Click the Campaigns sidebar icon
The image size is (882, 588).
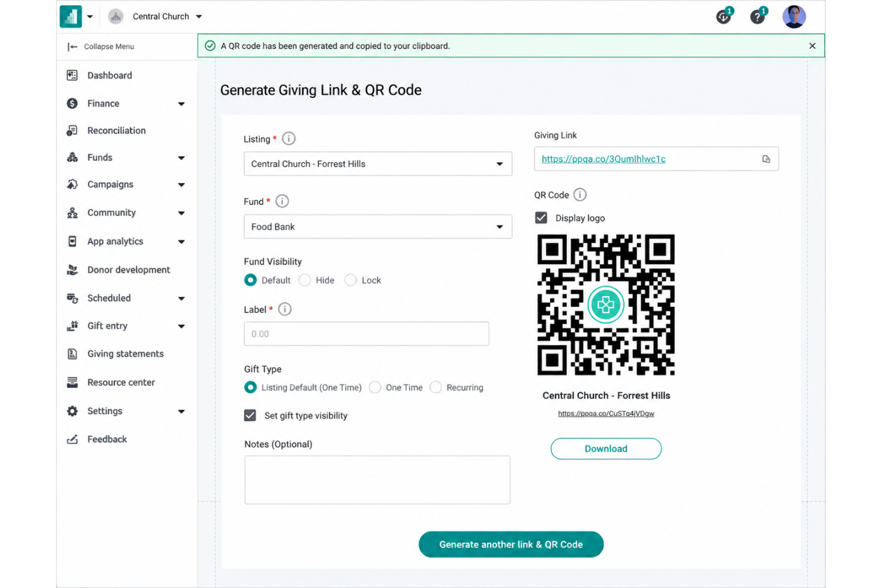click(72, 184)
